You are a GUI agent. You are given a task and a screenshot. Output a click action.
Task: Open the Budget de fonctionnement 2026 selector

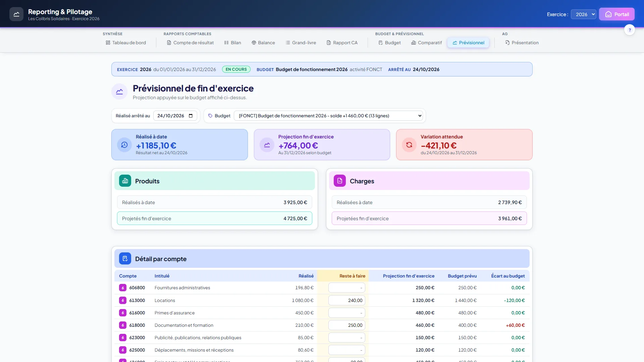pos(328,116)
